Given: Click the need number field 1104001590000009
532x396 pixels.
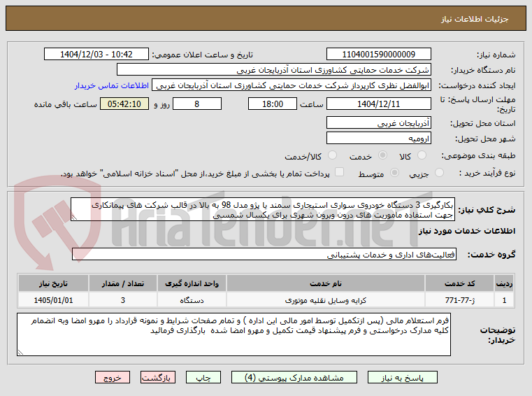Looking at the screenshot, I should click(379, 54).
